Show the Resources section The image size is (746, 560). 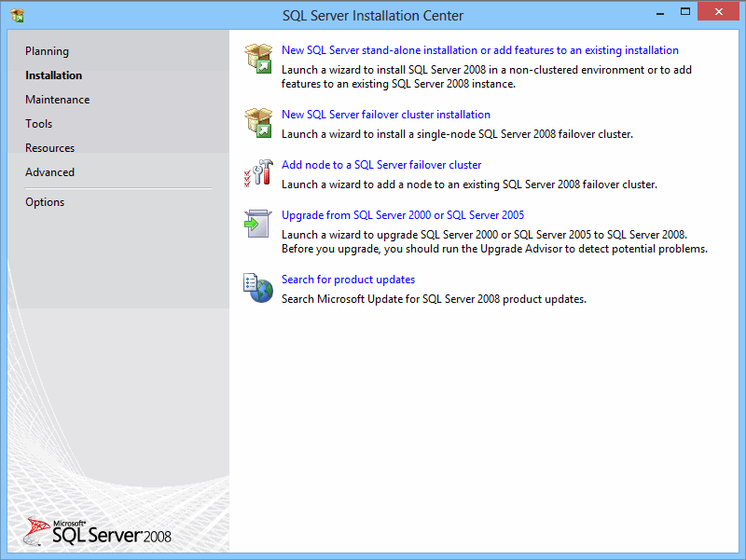click(x=49, y=148)
